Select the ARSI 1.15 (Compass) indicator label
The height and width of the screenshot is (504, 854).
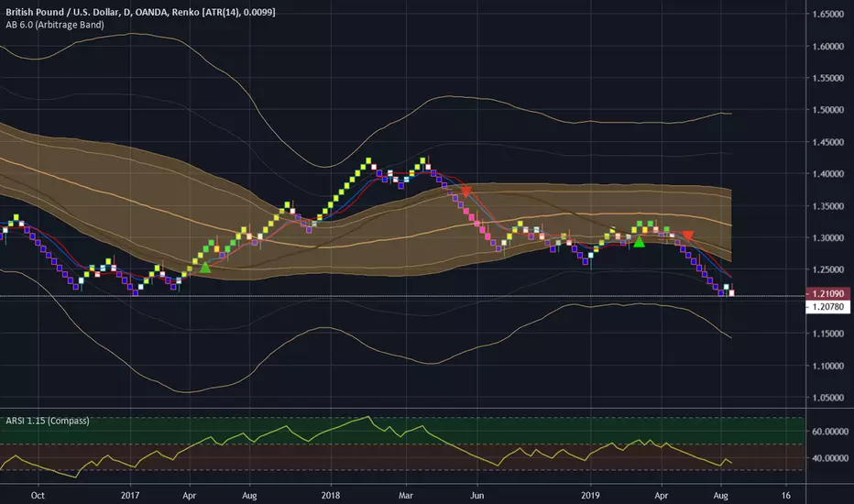click(x=48, y=421)
